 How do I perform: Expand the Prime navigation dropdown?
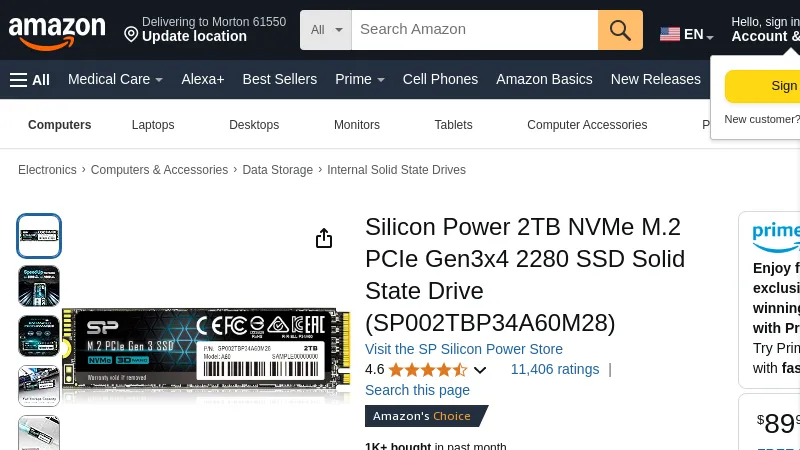[x=359, y=80]
